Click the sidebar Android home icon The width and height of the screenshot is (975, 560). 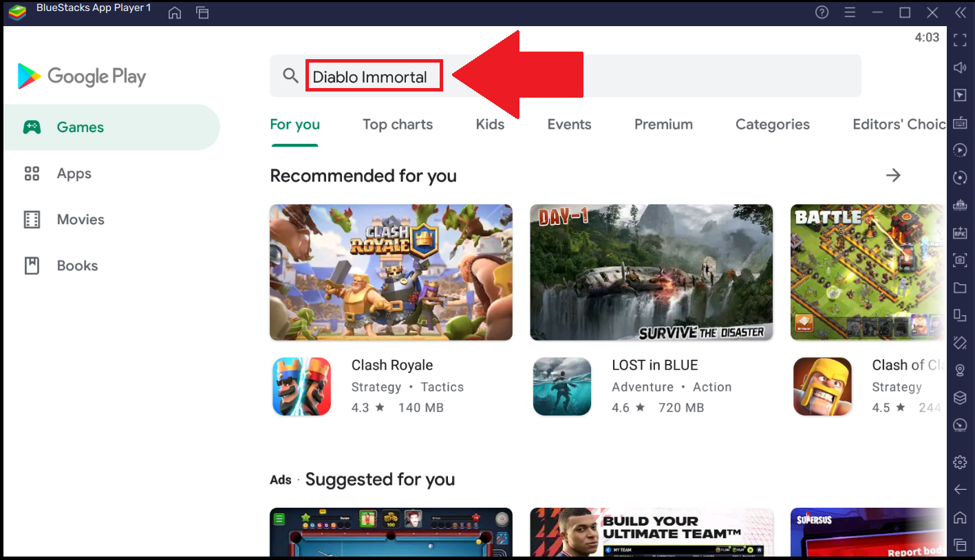pyautogui.click(x=960, y=517)
